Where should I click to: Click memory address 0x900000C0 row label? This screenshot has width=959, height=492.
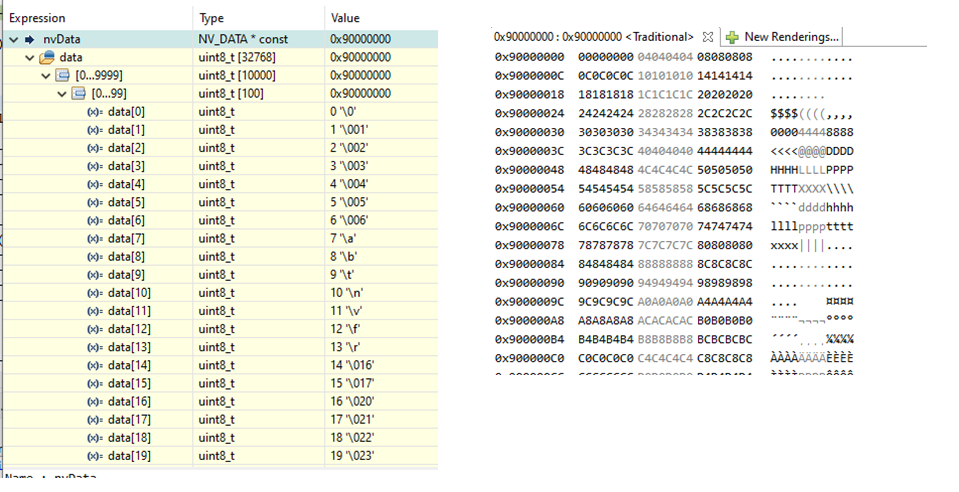pyautogui.click(x=530, y=358)
